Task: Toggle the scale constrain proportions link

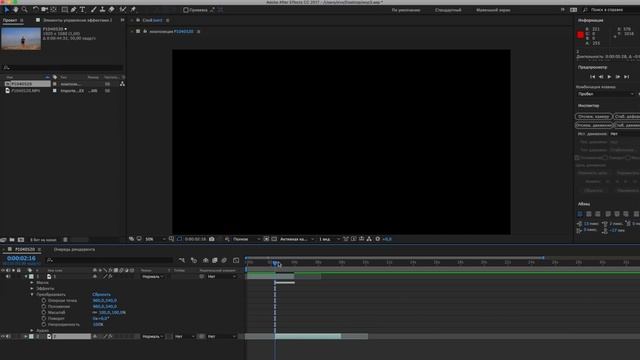Action: pos(95,313)
